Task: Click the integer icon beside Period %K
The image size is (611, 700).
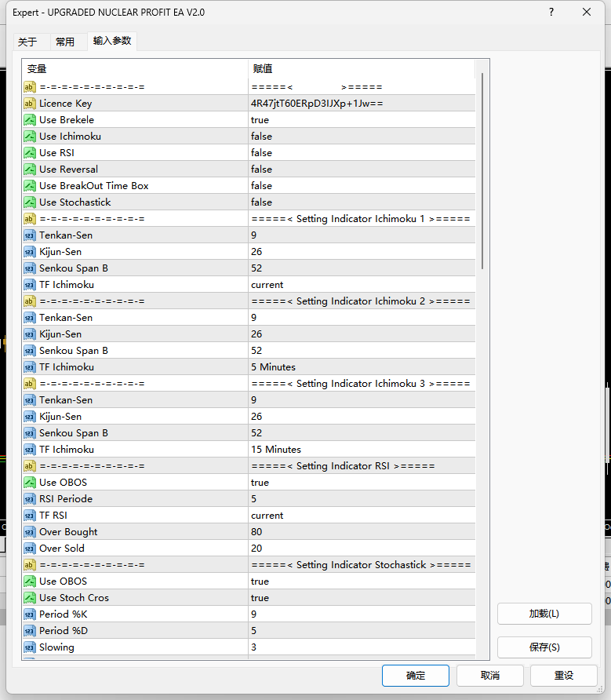Action: pos(30,614)
